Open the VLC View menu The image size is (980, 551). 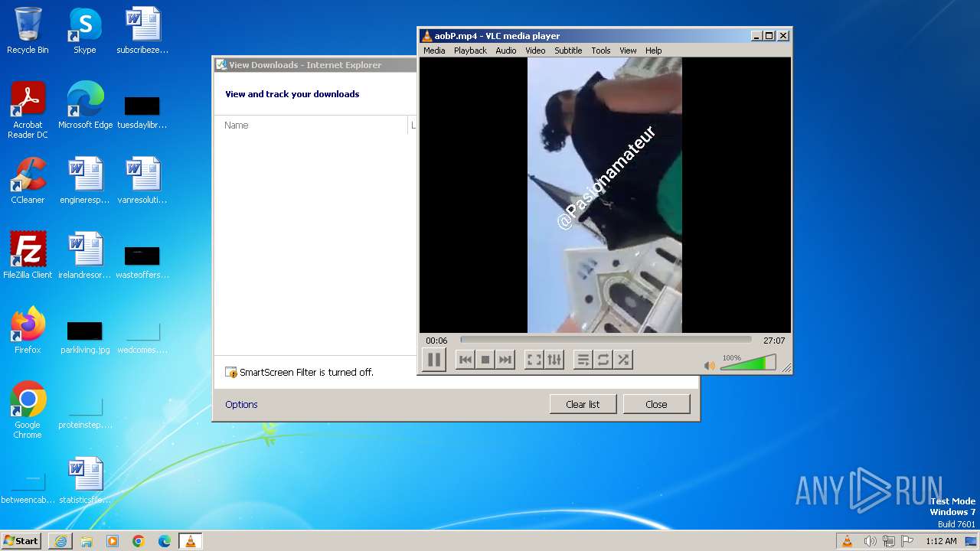(628, 51)
